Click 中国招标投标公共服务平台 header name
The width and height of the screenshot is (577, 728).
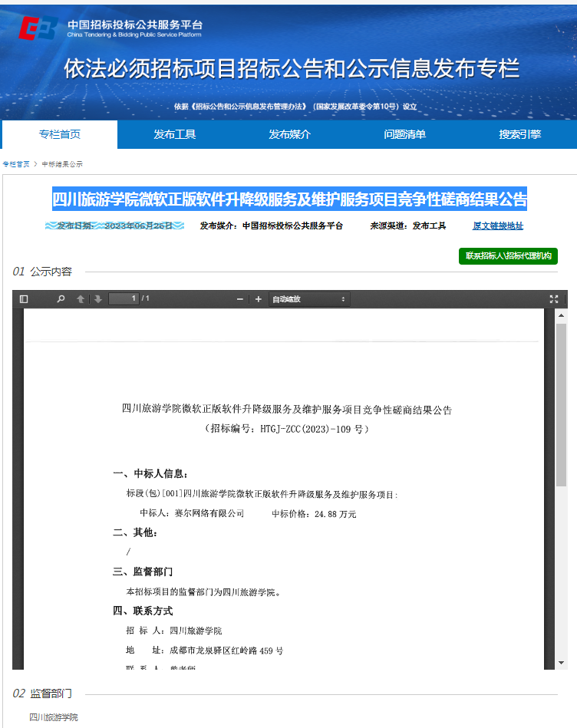(135, 24)
